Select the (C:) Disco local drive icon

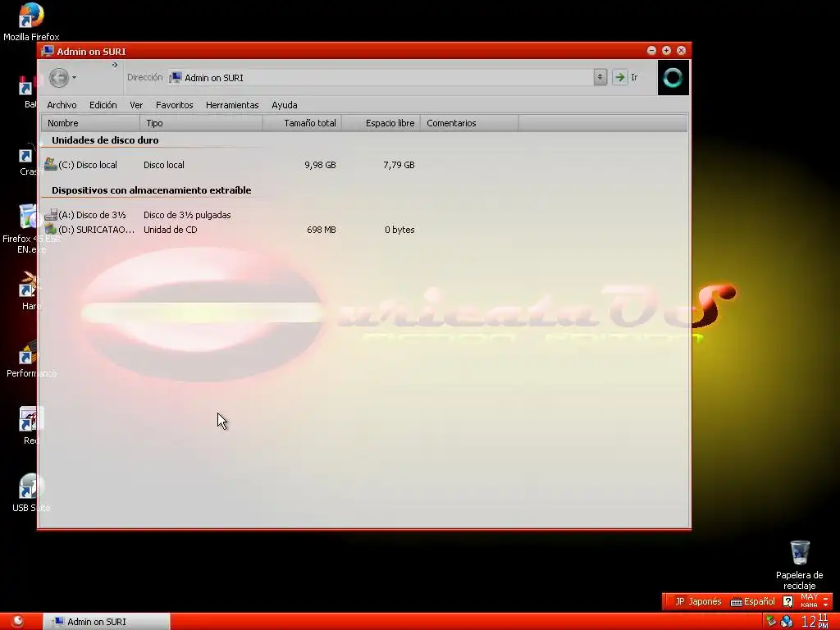point(50,164)
